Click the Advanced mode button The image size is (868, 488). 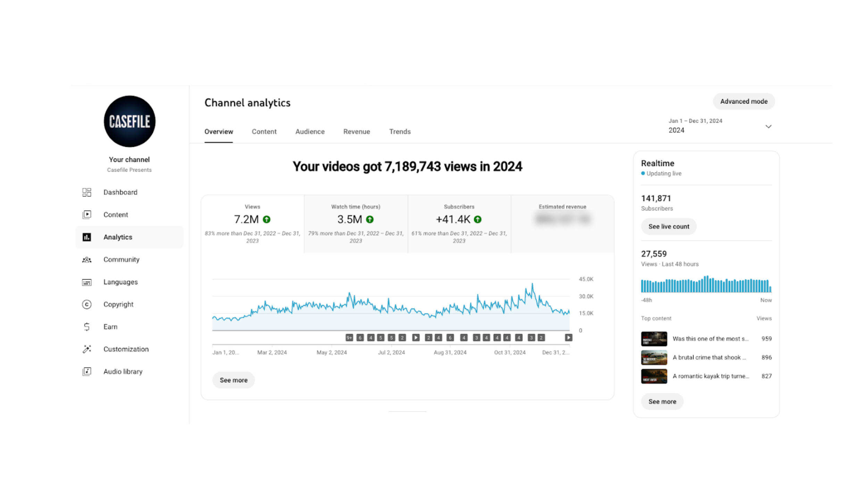coord(743,101)
